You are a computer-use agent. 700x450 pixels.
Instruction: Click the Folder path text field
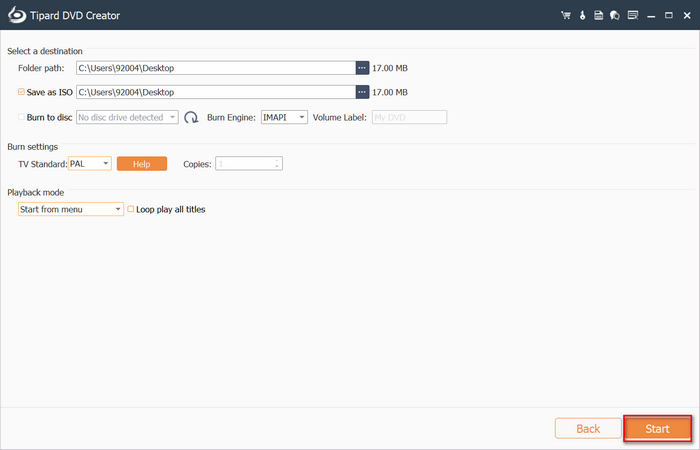pyautogui.click(x=216, y=68)
